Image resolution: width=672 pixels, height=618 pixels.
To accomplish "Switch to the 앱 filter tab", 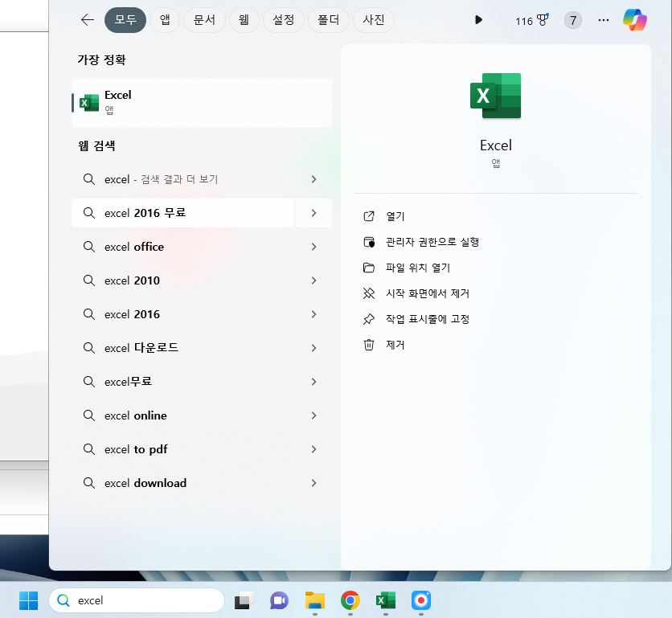I will tap(165, 20).
